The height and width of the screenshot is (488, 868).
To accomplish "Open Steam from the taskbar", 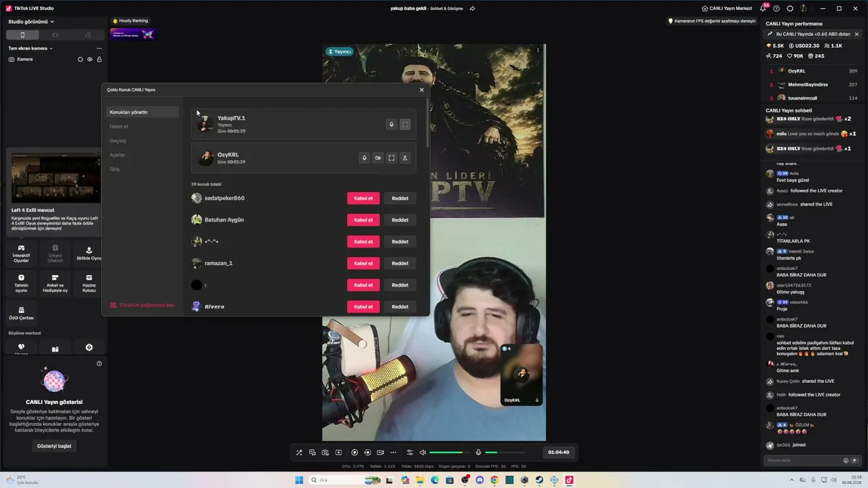I will click(539, 480).
